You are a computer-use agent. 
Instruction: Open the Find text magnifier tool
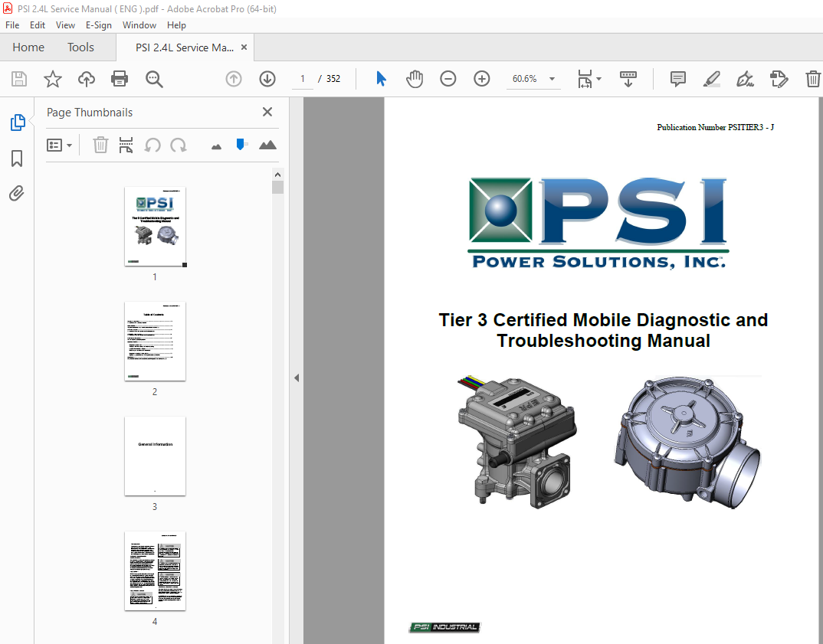154,79
